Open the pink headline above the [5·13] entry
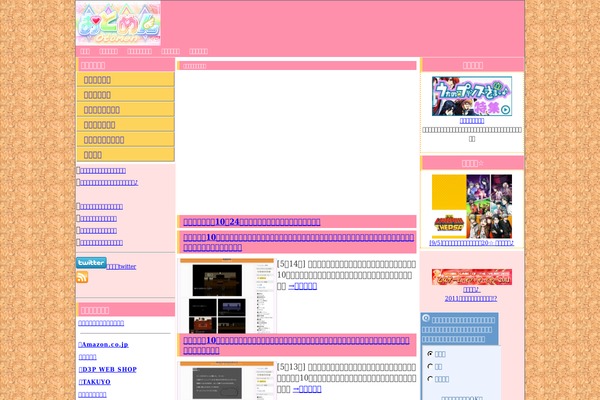 pos(297,345)
